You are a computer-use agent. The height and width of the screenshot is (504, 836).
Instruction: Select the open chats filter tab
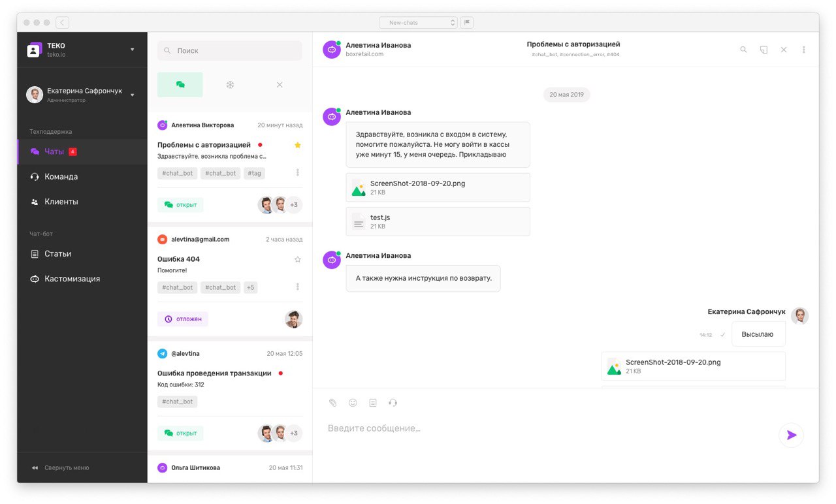[x=180, y=85]
